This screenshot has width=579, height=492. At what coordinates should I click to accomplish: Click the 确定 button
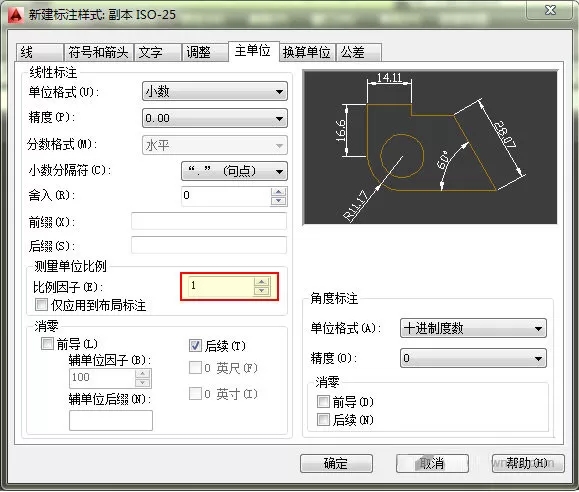pyautogui.click(x=336, y=463)
